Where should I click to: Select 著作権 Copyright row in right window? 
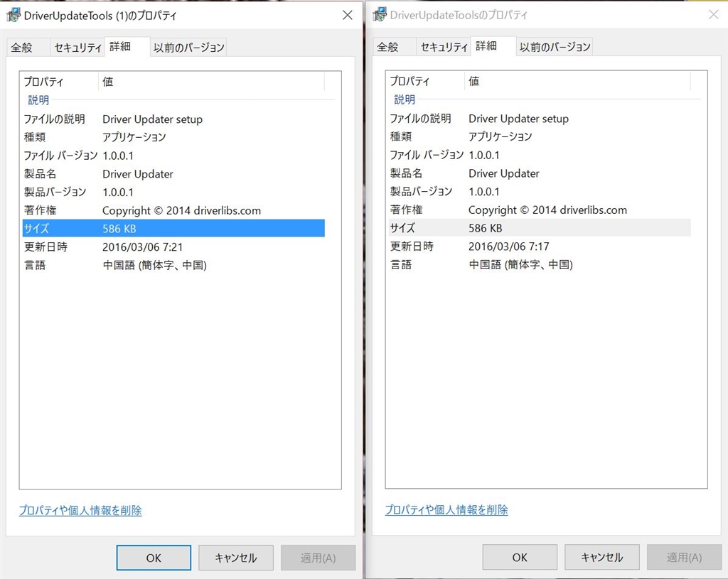point(540,210)
